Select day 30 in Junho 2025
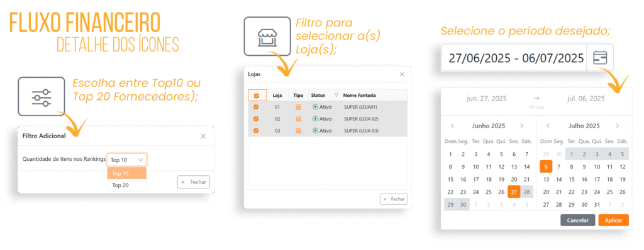This screenshot has height=250, width=644. click(x=464, y=204)
